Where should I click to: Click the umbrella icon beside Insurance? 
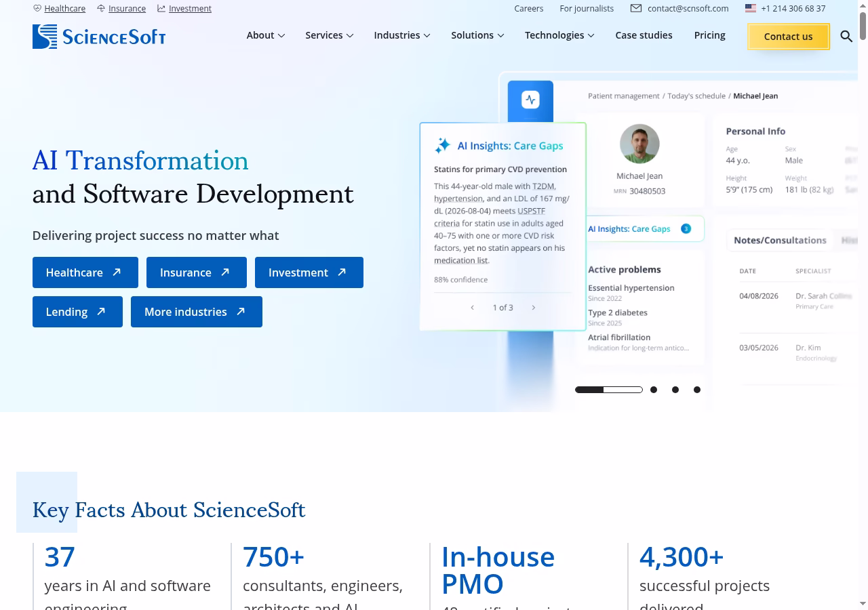click(101, 8)
